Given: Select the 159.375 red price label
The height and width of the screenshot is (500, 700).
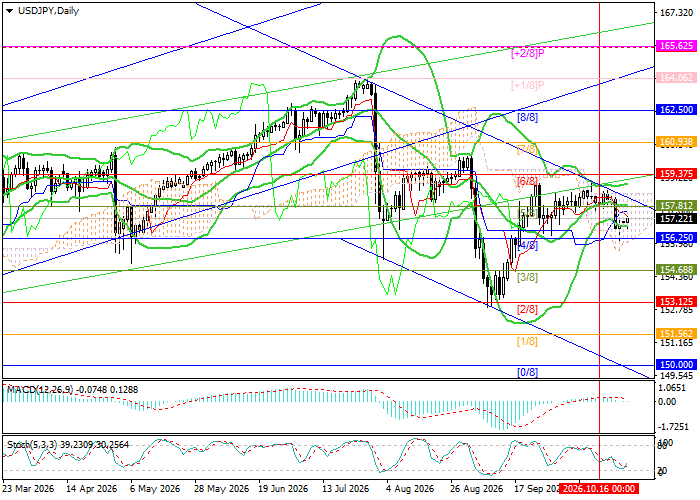Looking at the screenshot, I should click(677, 174).
